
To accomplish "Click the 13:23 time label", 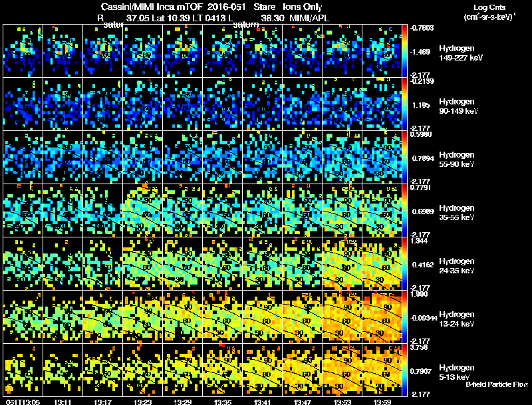I will click(x=142, y=402).
